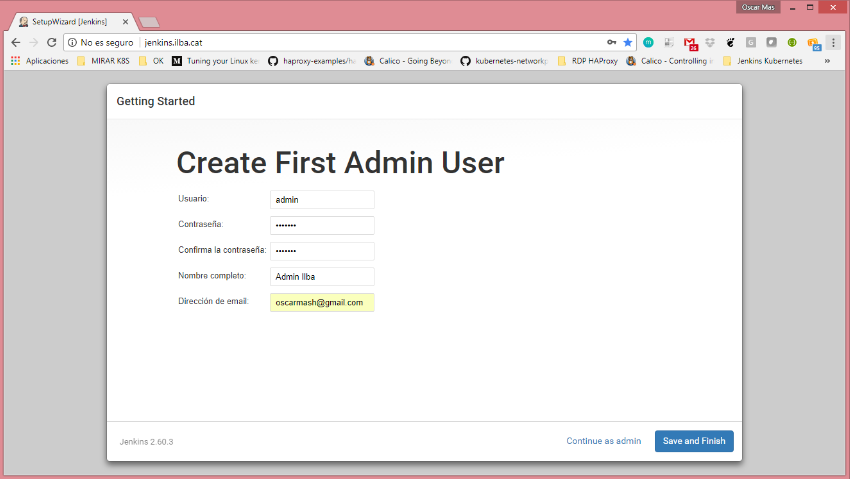
Task: Click the Continue as admin link
Action: tap(603, 441)
